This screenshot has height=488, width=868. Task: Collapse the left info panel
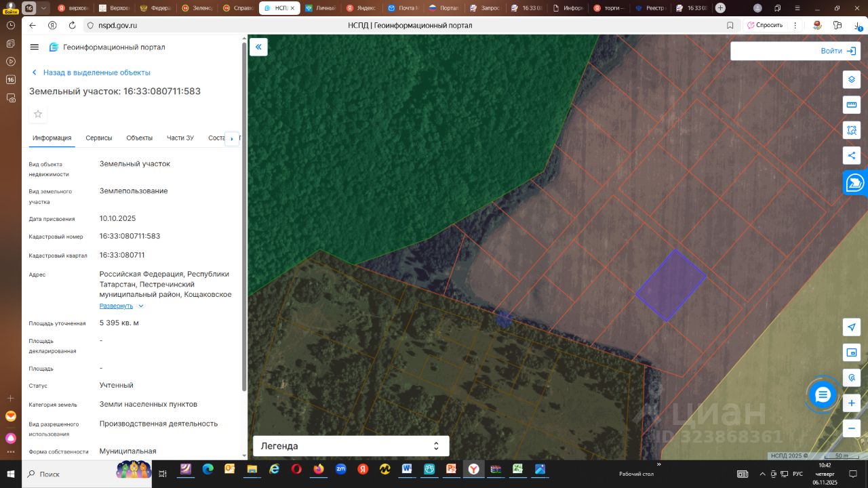point(258,47)
